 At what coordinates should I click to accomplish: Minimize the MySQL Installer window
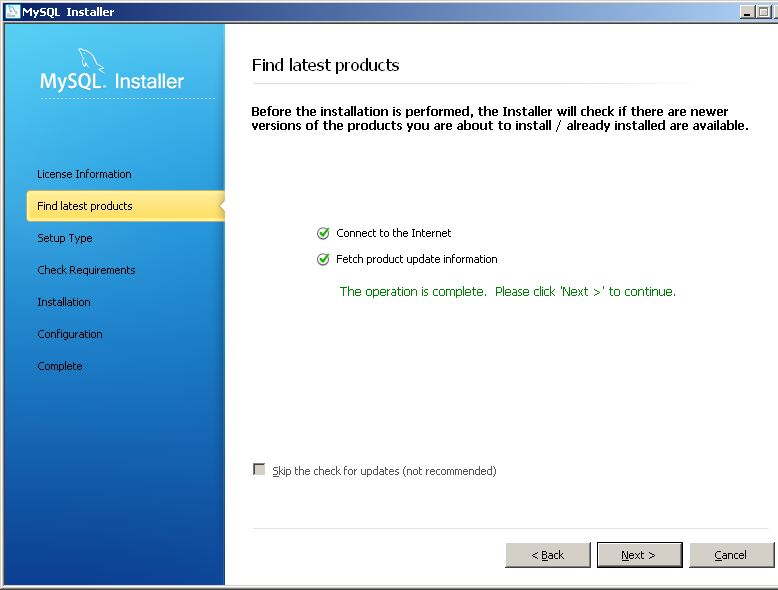pos(747,11)
